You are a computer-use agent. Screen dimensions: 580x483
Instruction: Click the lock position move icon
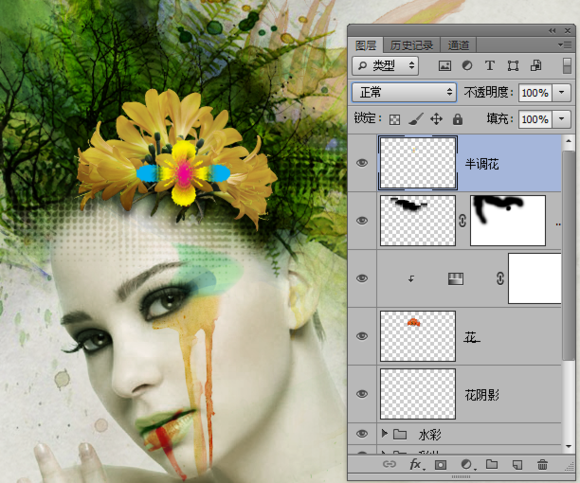[x=436, y=119]
